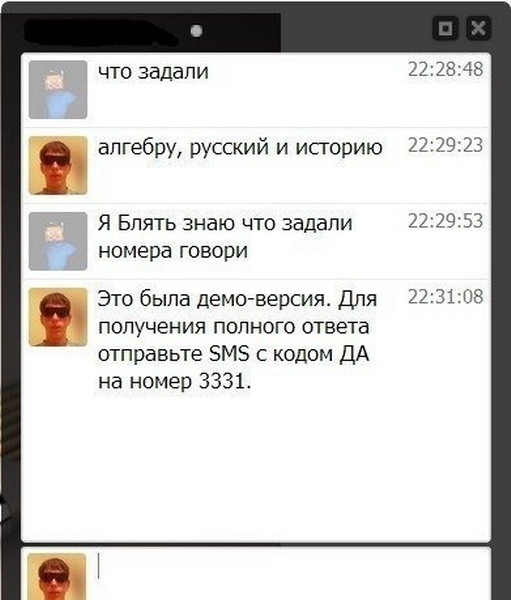Image resolution: width=511 pixels, height=600 pixels.
Task: Open sunglasses avatar beside 'алгебру, русский и историю'
Action: pos(58,165)
